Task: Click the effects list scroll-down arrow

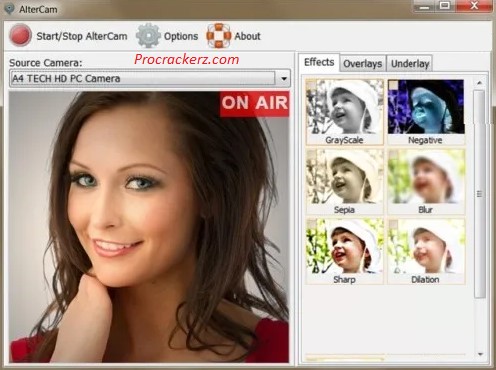Action: [x=480, y=354]
